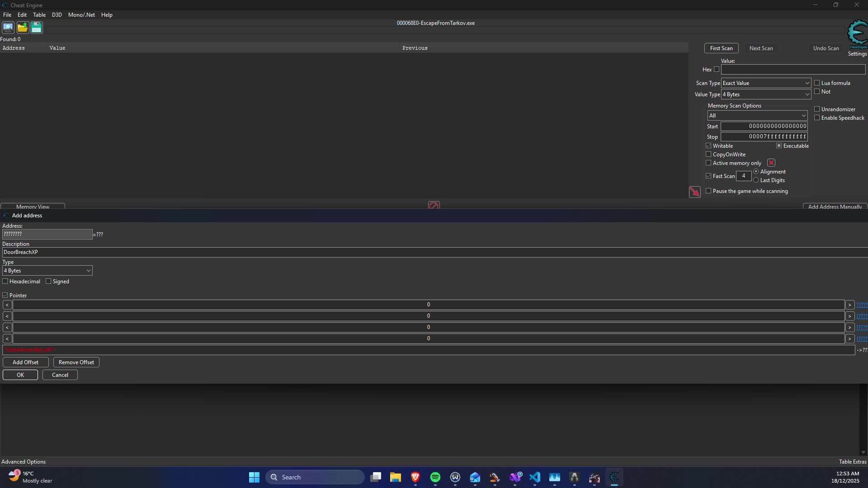Click the Add address dialog title icon
The image size is (868, 488).
(x=6, y=216)
